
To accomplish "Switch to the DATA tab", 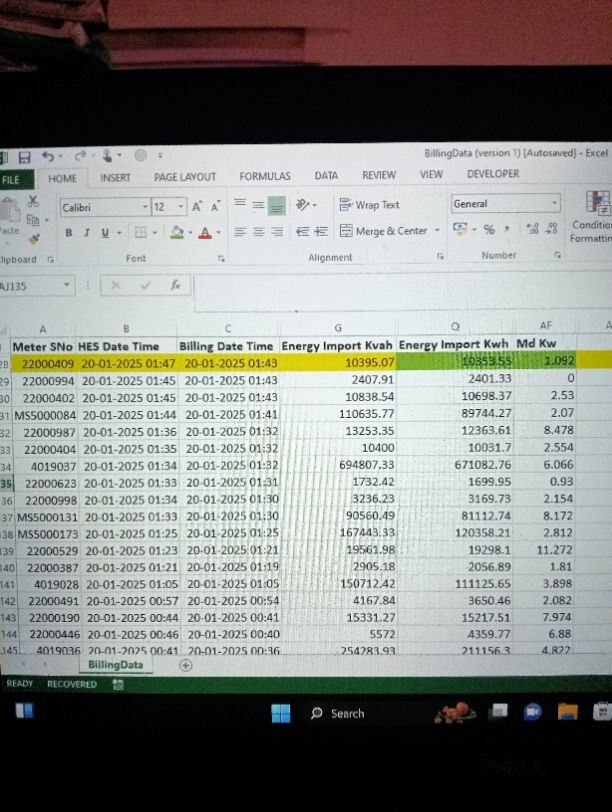I will click(326, 176).
